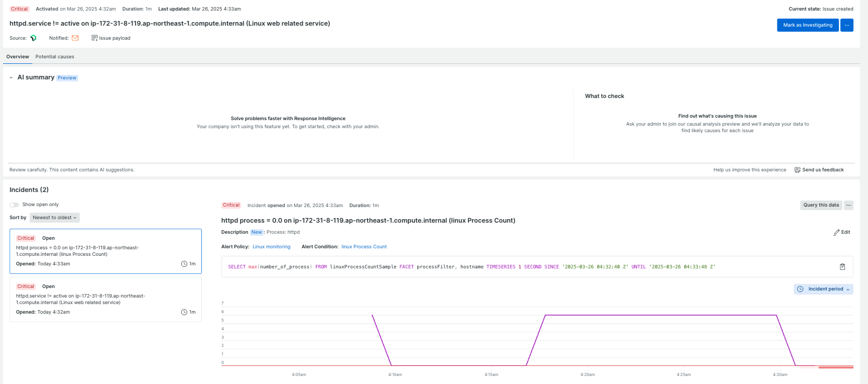Click Query this data button
The image size is (868, 384).
(821, 205)
